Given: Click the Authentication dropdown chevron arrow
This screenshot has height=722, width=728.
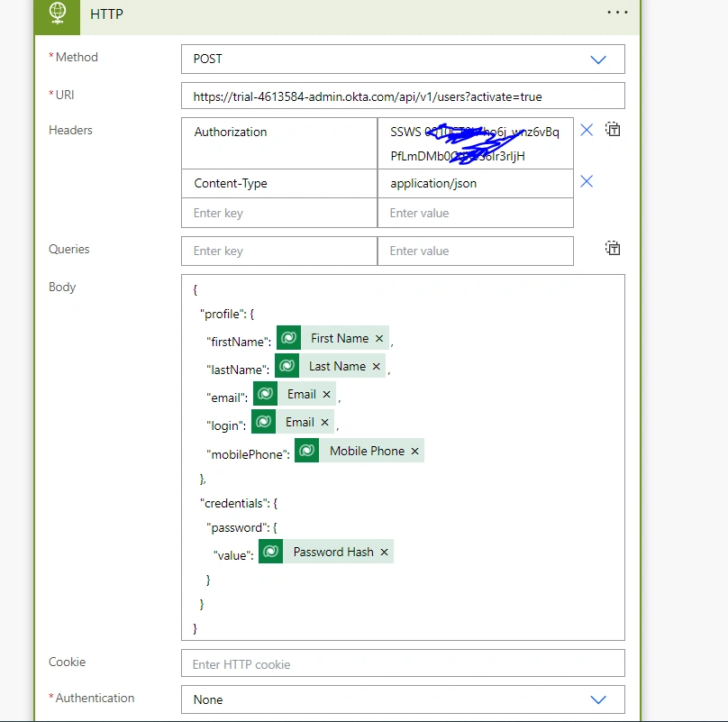Looking at the screenshot, I should [x=598, y=699].
